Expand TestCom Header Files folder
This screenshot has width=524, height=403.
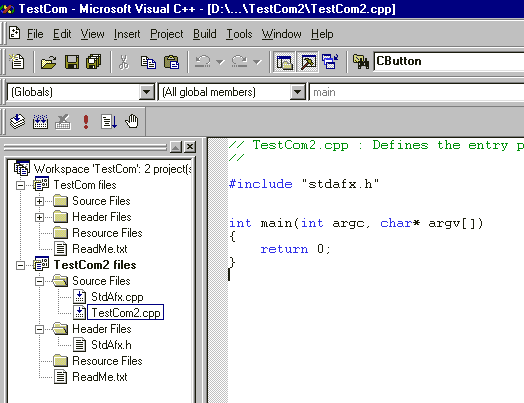click(x=39, y=217)
